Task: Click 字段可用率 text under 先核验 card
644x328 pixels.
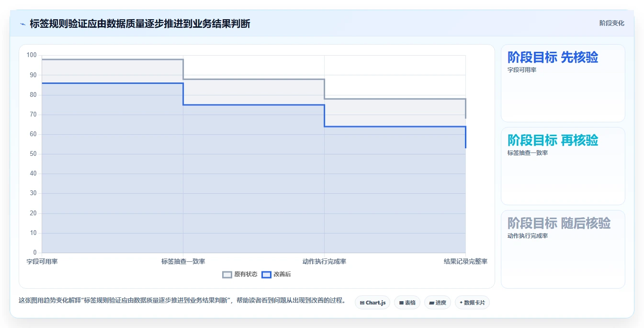Action: click(522, 70)
